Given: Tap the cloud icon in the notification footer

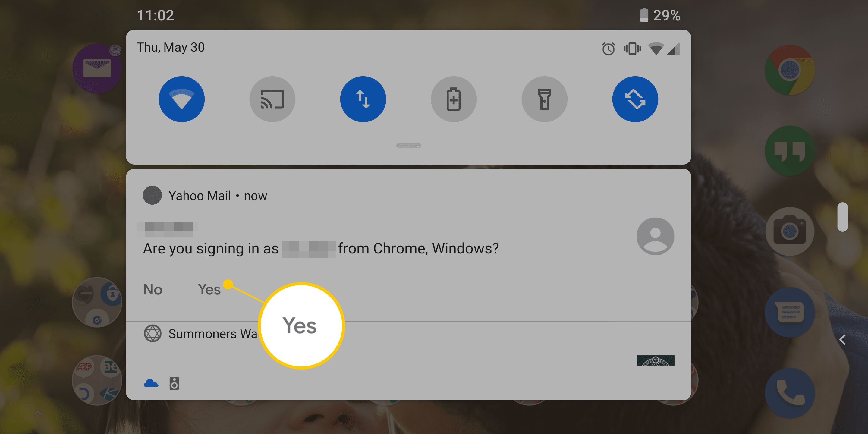Looking at the screenshot, I should pyautogui.click(x=151, y=383).
